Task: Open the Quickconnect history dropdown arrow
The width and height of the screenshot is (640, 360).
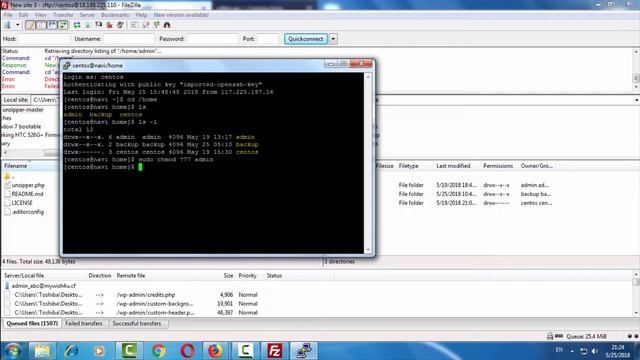Action: pyautogui.click(x=333, y=39)
